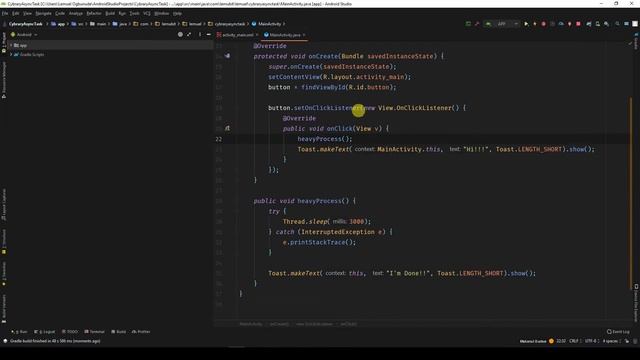Open the SDK Manager icon
Image resolution: width=640 pixels, height=360 pixels.
coord(607,24)
